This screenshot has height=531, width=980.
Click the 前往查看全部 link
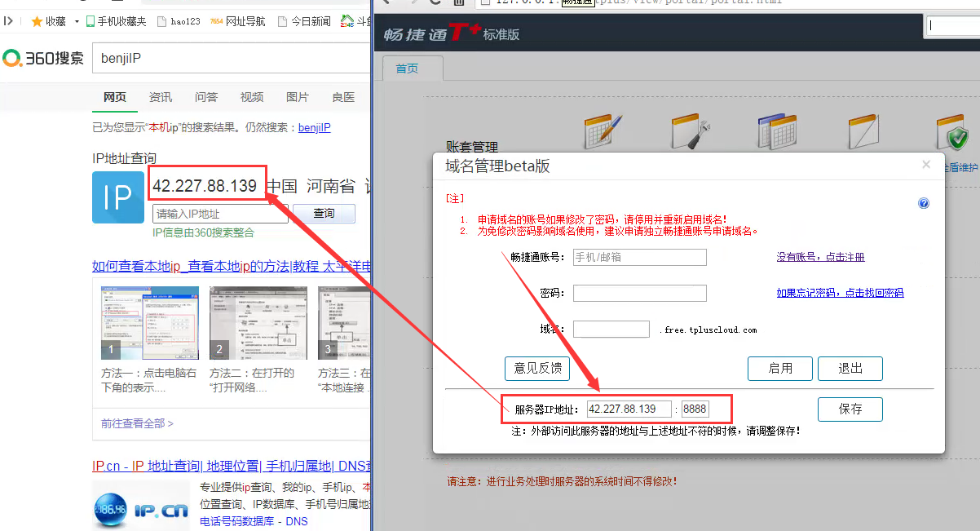pos(137,423)
